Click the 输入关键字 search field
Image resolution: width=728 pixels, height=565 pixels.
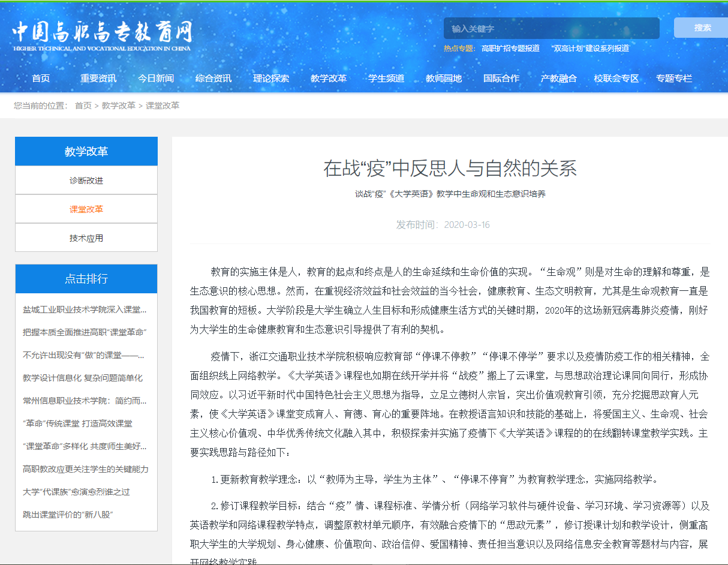coord(550,28)
